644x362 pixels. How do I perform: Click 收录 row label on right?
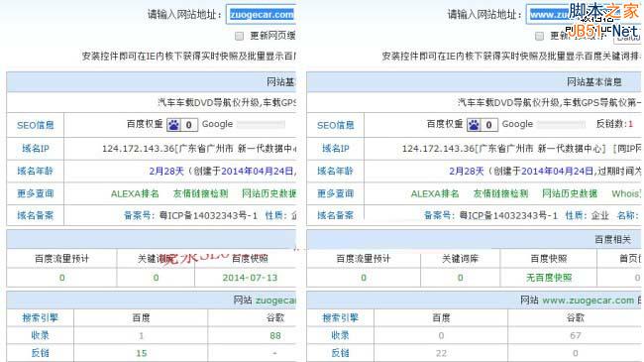pyautogui.click(x=340, y=335)
